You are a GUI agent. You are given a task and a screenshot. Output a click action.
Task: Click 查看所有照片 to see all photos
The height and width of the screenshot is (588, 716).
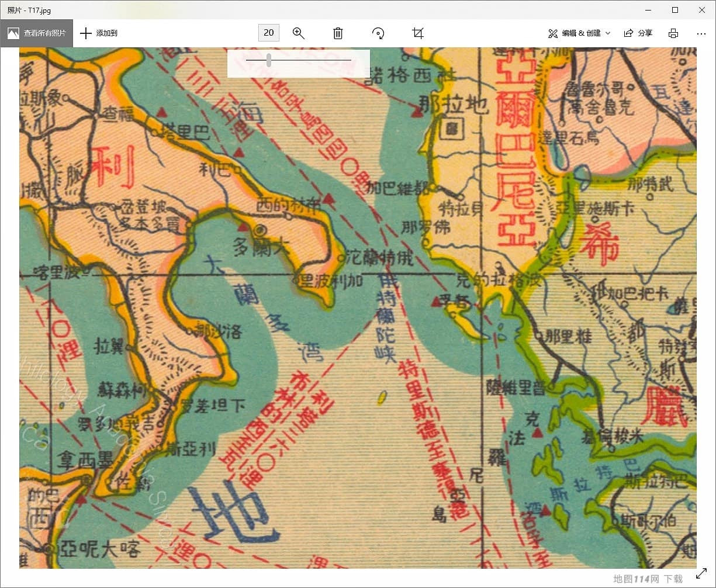pos(37,33)
